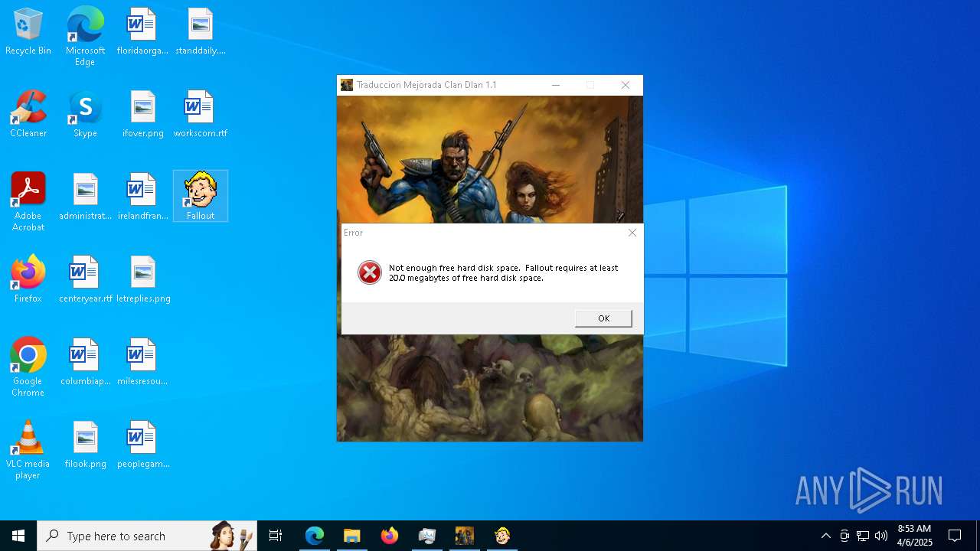Select the letreplies.png file
The height and width of the screenshot is (551, 980).
(x=143, y=279)
